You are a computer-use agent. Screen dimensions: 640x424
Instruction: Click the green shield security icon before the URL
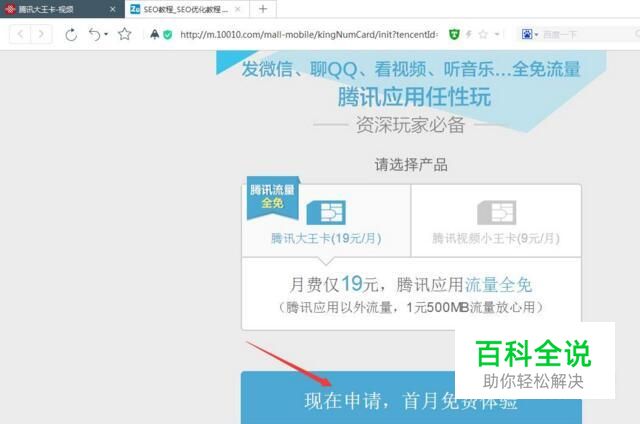coord(167,35)
